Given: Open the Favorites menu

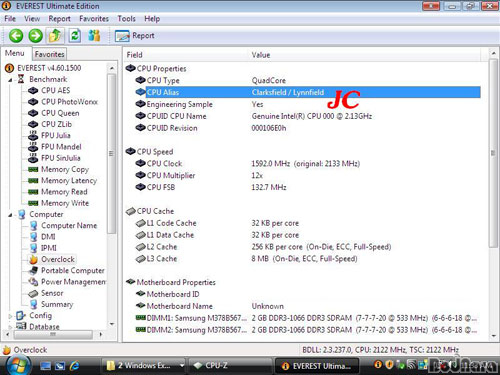Looking at the screenshot, I should (x=94, y=19).
